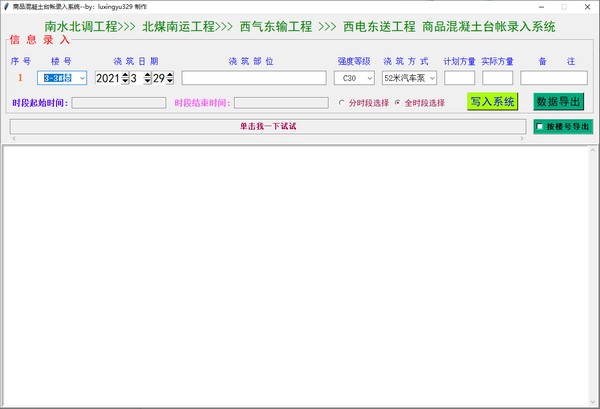Click the horizontal scrollbar's right arrow
600x409 pixels.
point(522,138)
